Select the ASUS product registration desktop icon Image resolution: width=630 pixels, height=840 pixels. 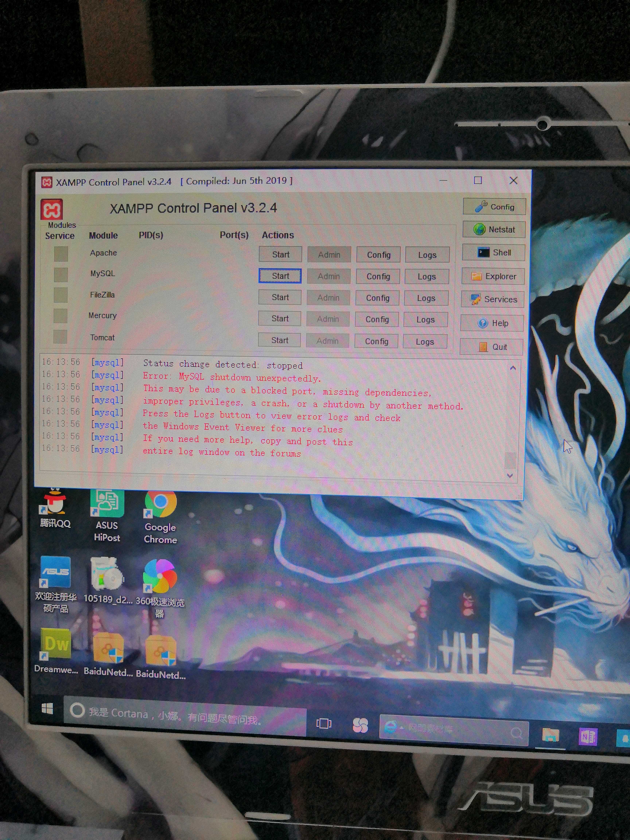pyautogui.click(x=55, y=584)
